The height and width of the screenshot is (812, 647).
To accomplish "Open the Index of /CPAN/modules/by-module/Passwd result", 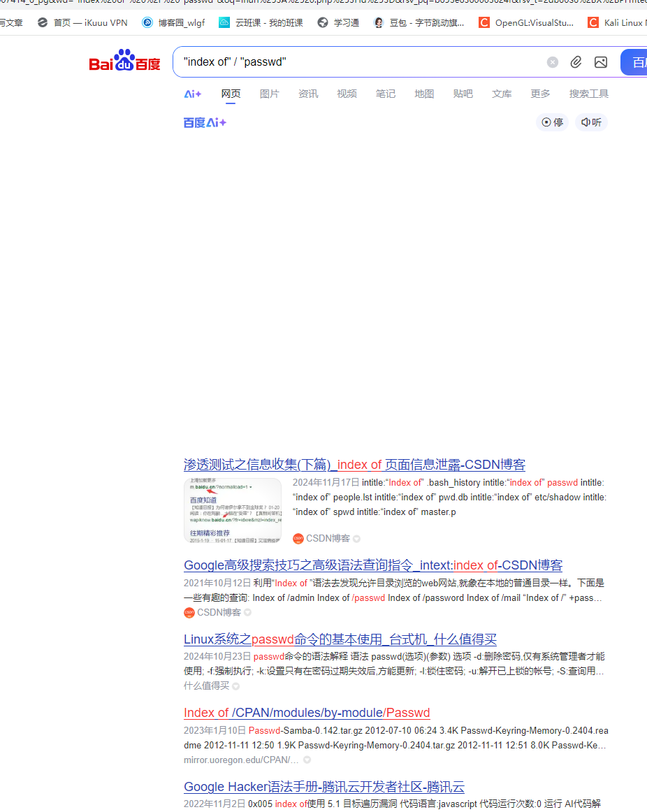I will 306,713.
